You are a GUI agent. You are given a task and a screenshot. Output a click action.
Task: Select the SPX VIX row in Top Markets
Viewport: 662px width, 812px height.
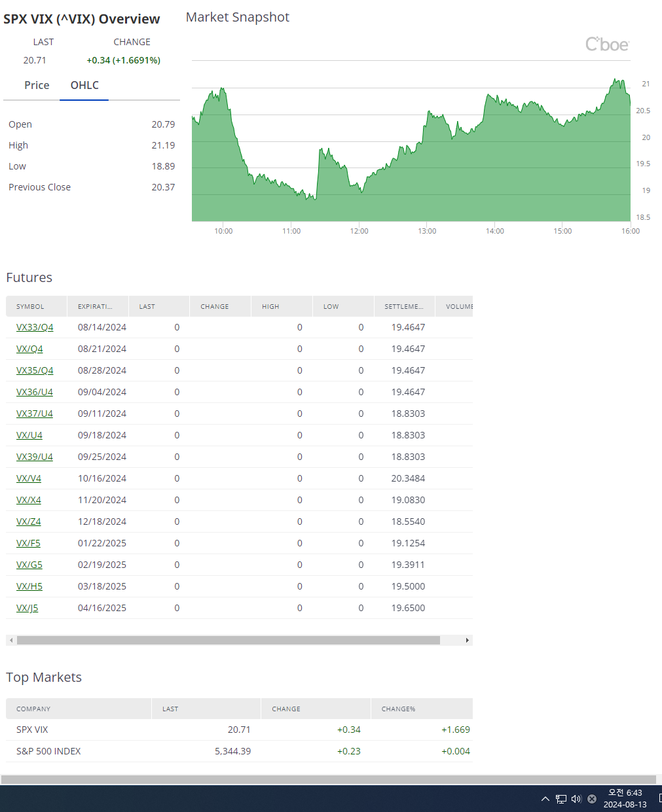(239, 730)
